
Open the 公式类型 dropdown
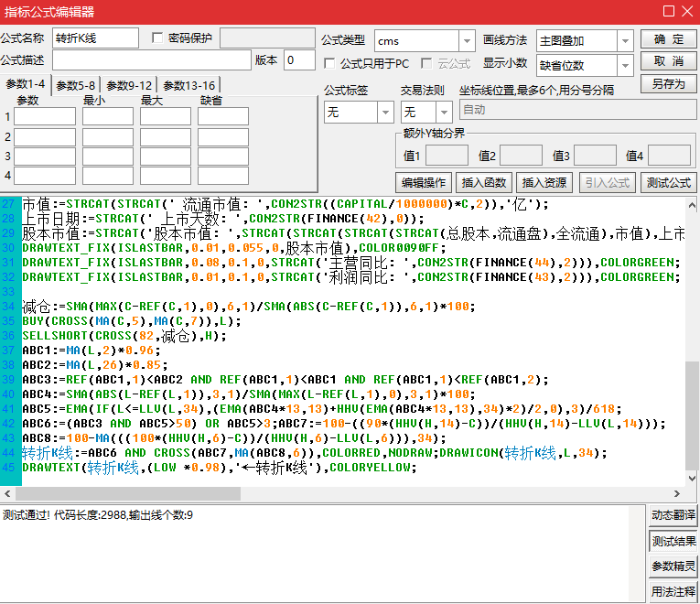467,41
